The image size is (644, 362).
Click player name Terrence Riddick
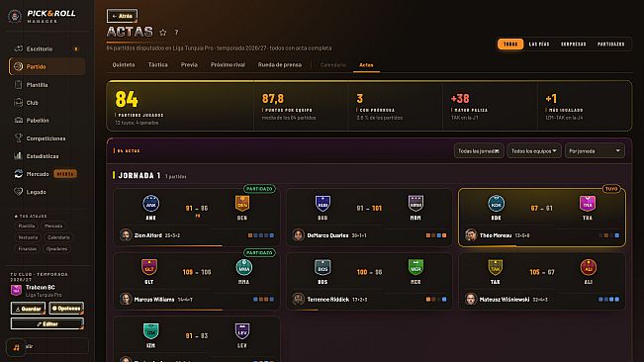click(328, 300)
